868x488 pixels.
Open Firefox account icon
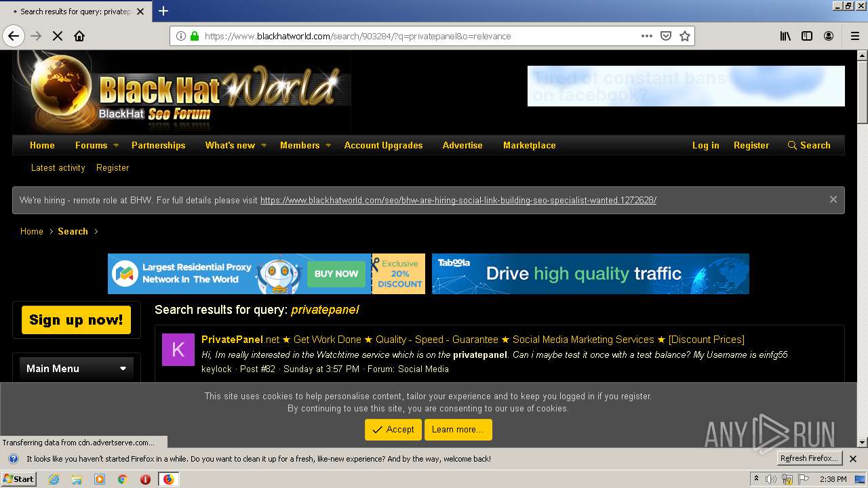click(829, 36)
